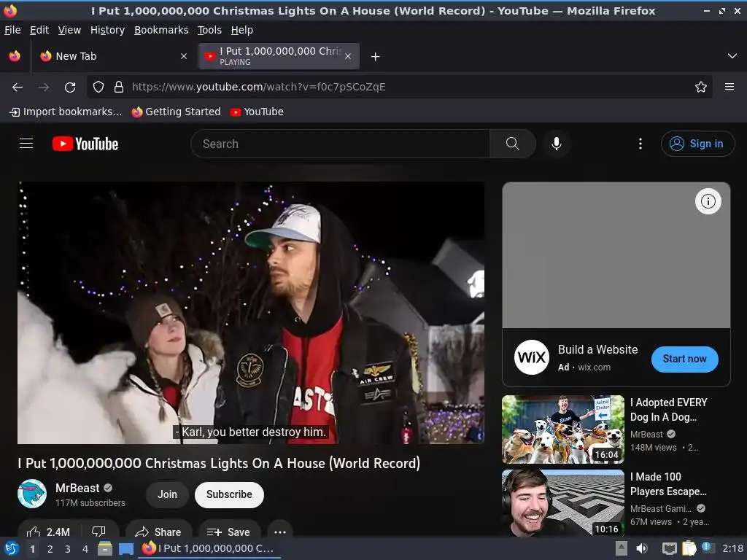Switch to workspace 2 in taskbar
This screenshot has height=560, width=747.
50,549
